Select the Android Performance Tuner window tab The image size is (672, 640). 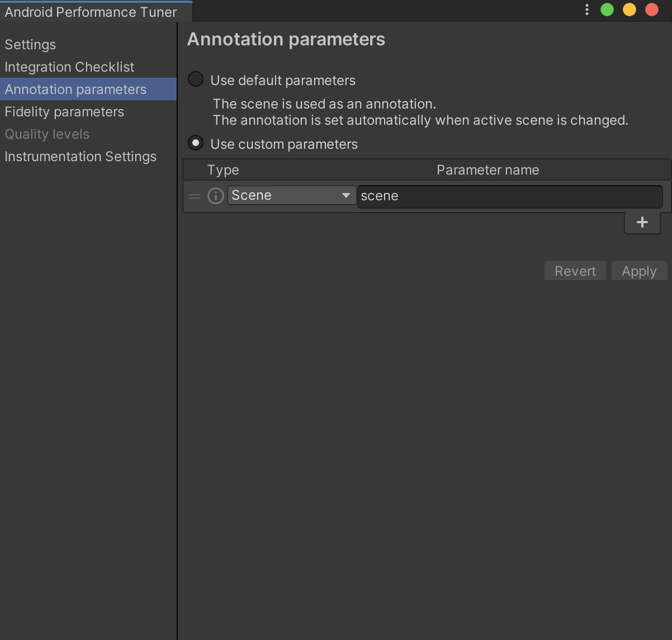pos(91,12)
